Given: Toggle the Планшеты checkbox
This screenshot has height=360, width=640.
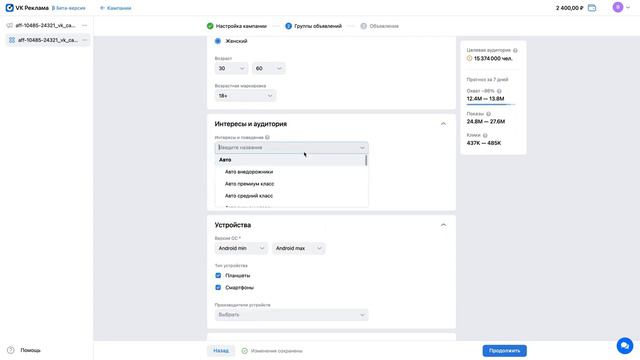Looking at the screenshot, I should point(218,276).
